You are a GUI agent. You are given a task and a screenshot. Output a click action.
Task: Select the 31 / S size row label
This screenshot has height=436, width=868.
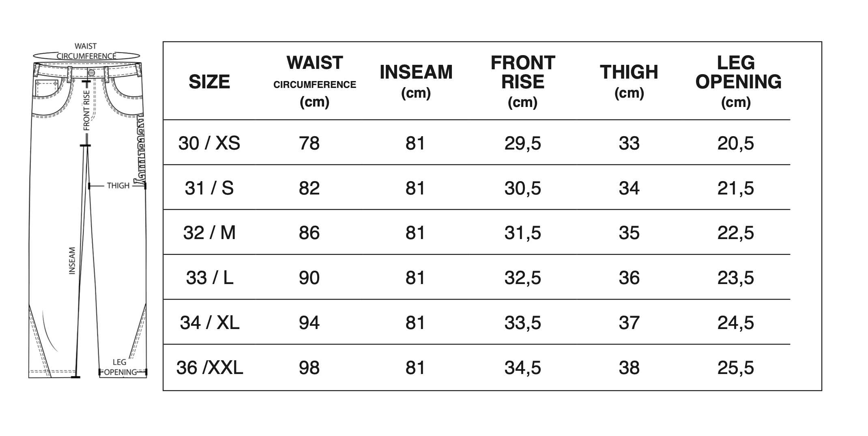(x=209, y=188)
